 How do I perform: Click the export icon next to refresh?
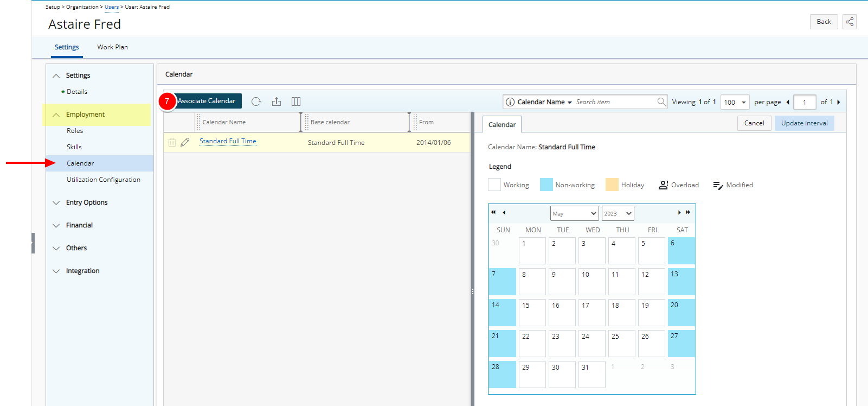coord(277,101)
